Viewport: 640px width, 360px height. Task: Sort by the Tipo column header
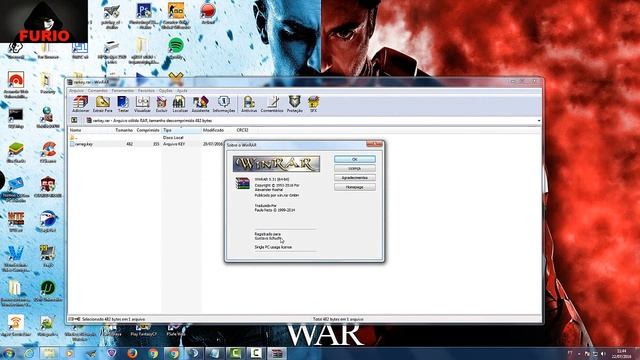click(181, 130)
